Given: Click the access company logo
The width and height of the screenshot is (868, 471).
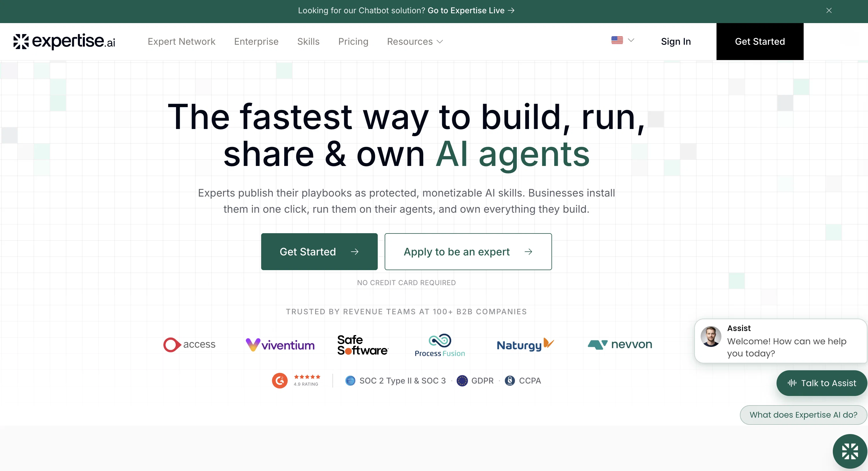Looking at the screenshot, I should [x=189, y=344].
